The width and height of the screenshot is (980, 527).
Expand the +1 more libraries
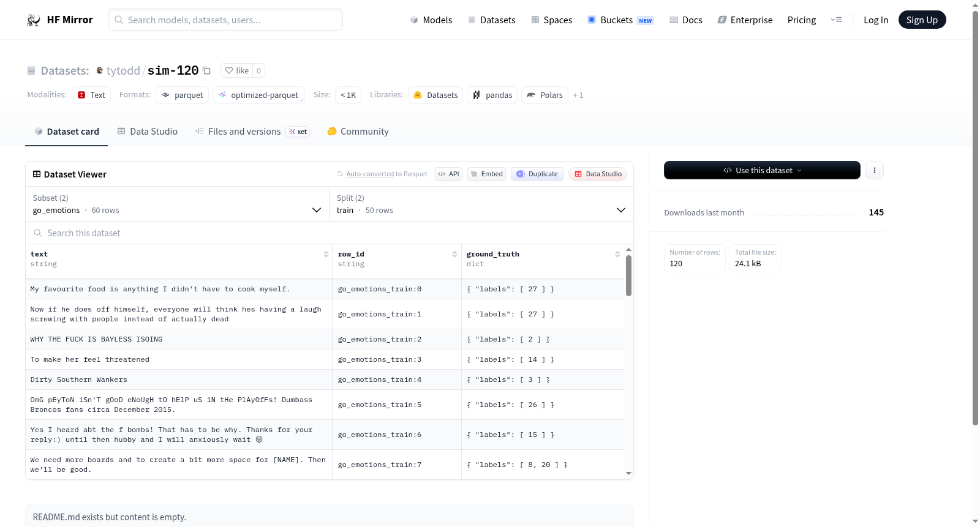(578, 95)
